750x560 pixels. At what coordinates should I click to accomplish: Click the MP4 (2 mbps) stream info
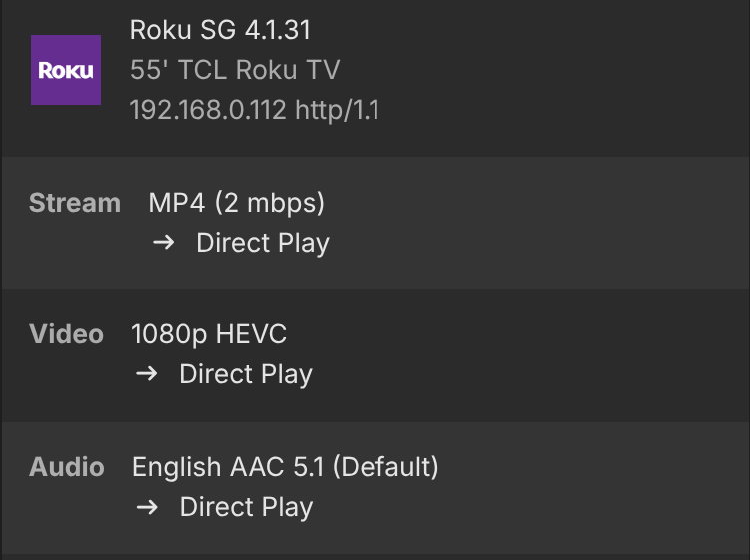click(x=237, y=203)
